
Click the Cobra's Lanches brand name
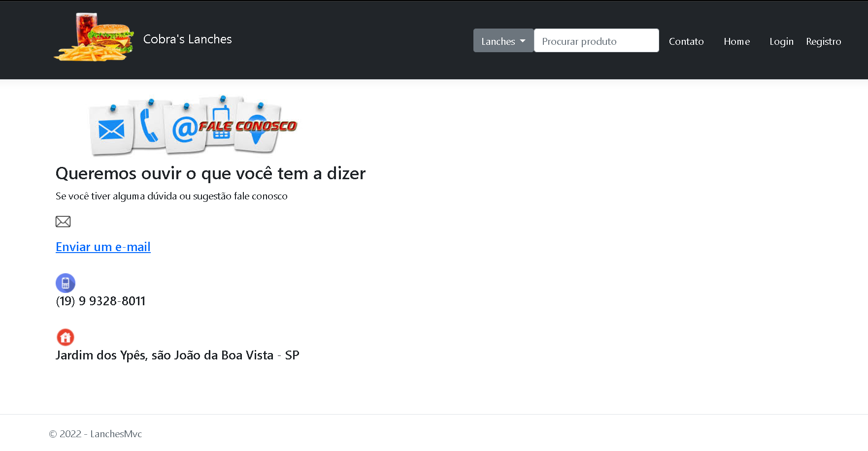[x=187, y=39]
